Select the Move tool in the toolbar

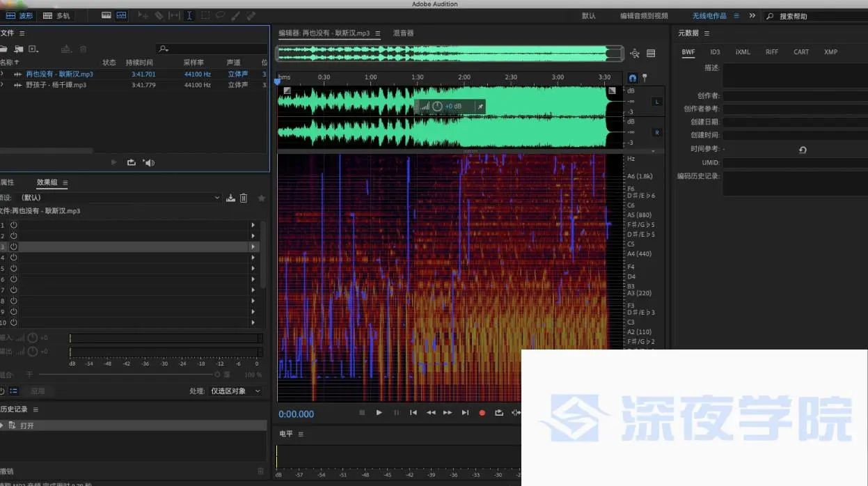[x=142, y=15]
